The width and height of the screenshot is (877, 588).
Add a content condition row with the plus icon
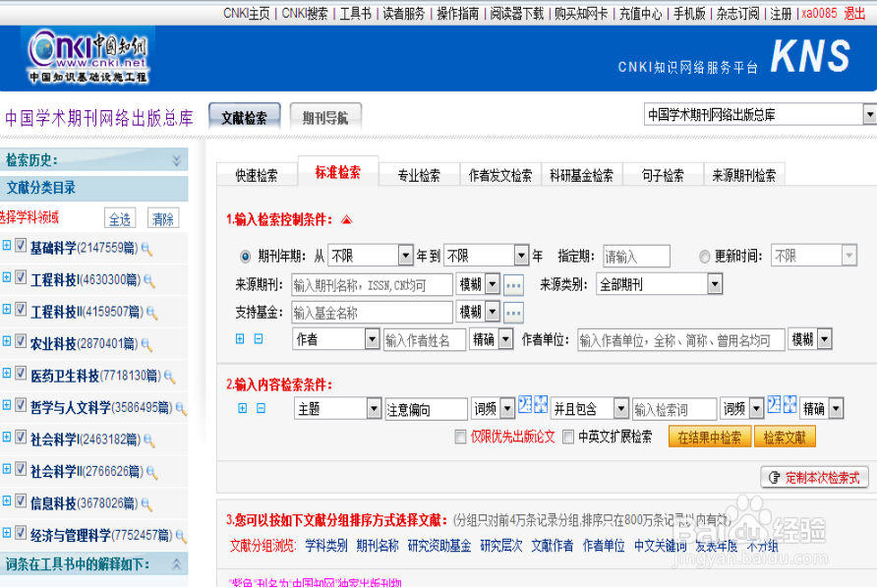[x=242, y=408]
